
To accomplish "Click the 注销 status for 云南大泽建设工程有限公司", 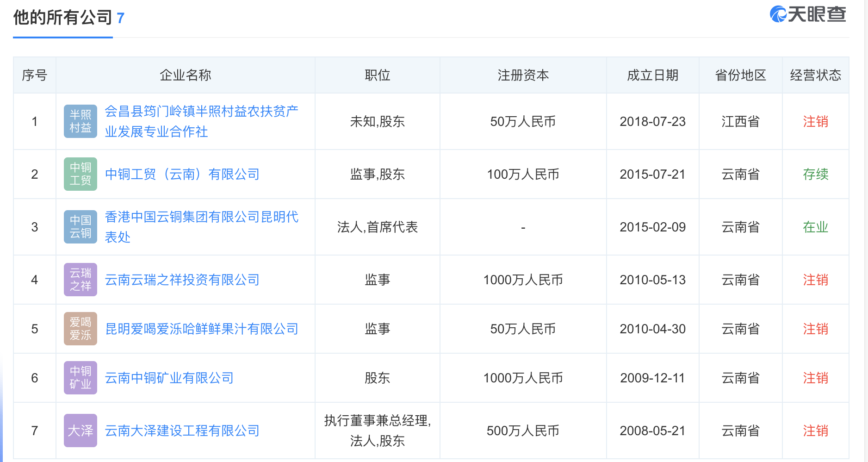I will (816, 431).
